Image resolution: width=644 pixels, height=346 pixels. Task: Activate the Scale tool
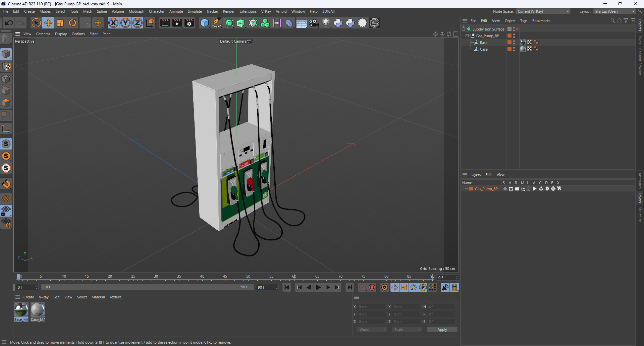pos(60,23)
